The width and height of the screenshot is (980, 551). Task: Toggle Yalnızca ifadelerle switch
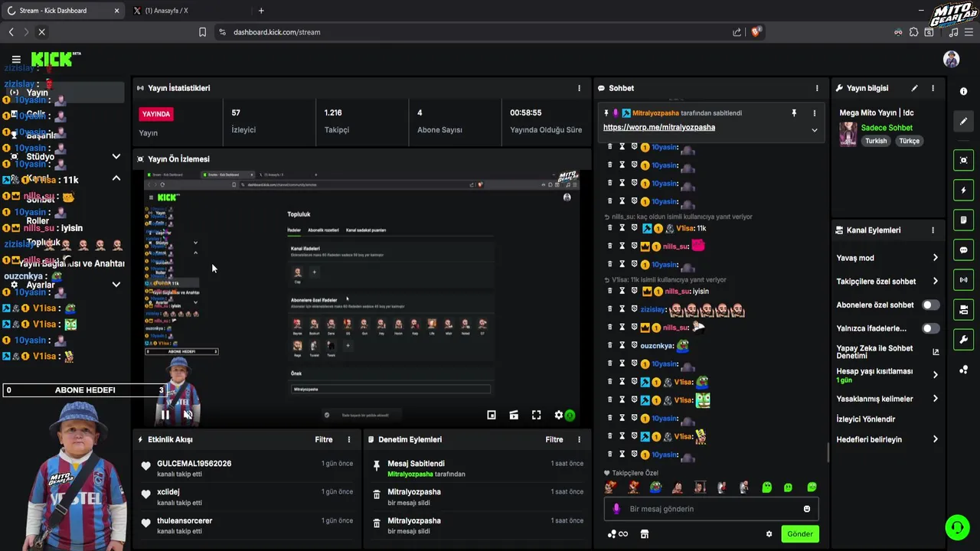tap(930, 328)
